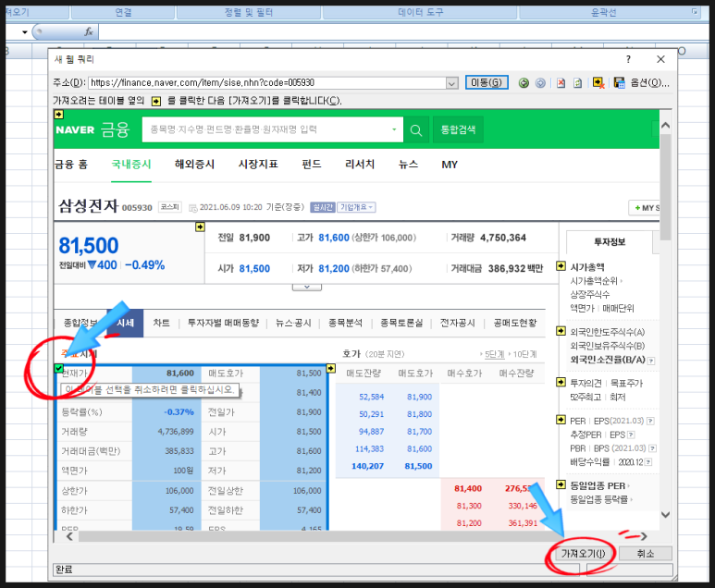Switch to the 종목분석 tab
This screenshot has width=715, height=588.
(345, 324)
